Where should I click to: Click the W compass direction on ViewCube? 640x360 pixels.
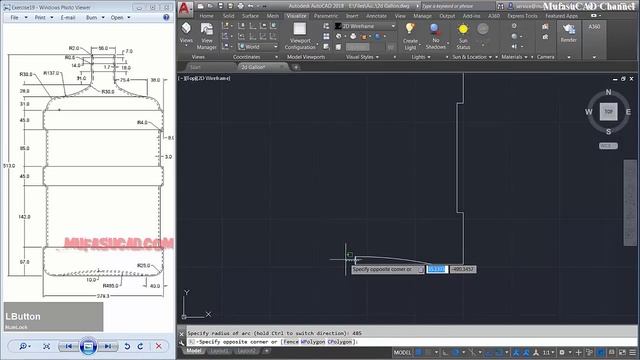[x=589, y=112]
